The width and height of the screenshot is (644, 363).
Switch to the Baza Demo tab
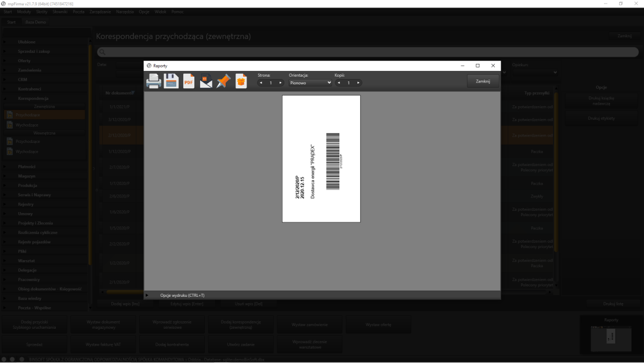pyautogui.click(x=36, y=22)
